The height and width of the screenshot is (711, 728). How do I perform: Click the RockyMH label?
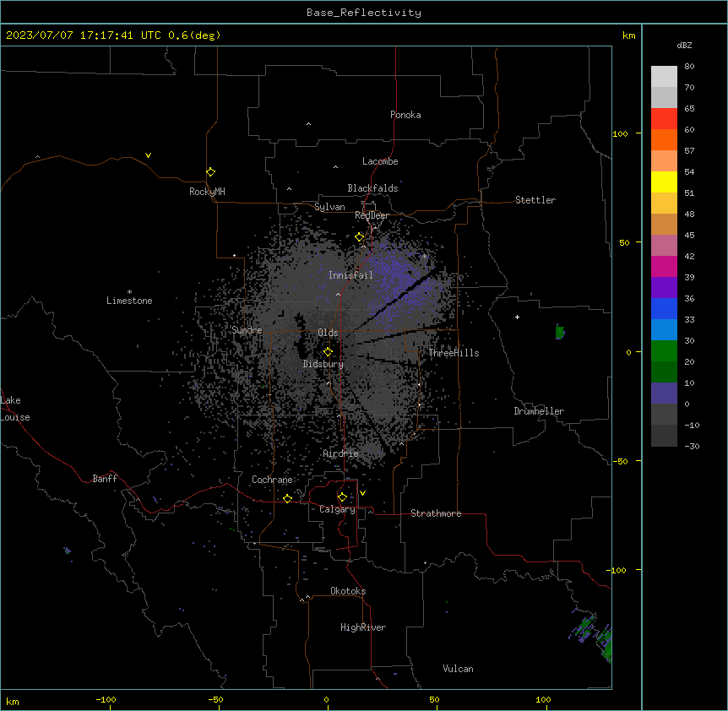(207, 192)
